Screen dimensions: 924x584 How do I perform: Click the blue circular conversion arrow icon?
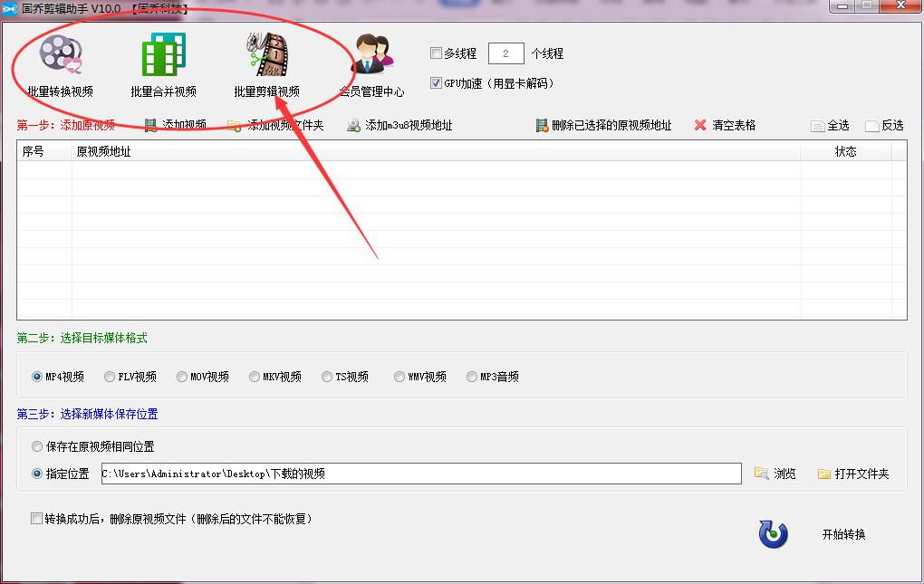771,534
